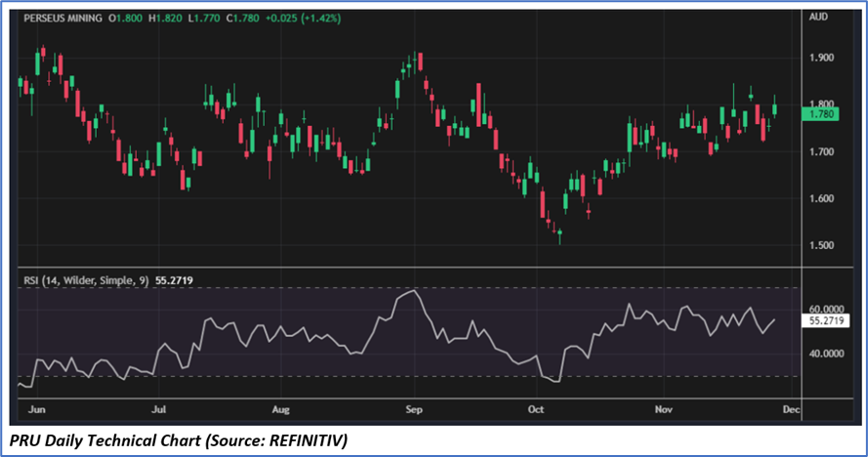The image size is (868, 457).
Task: Select Jul on the time axis
Action: coord(159,410)
